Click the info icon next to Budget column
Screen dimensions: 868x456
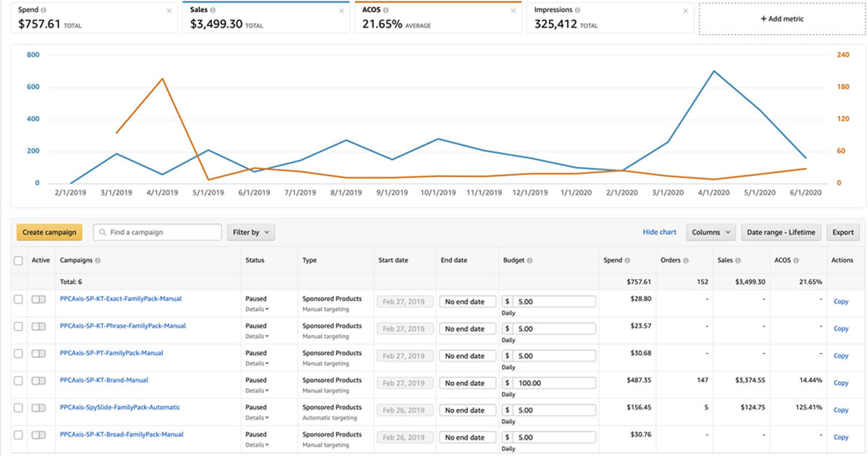[x=529, y=261]
